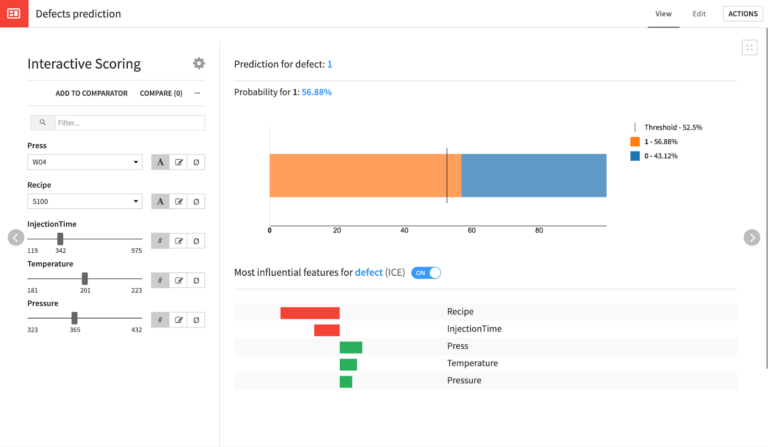Switch to the View tab
Image resolution: width=768 pixels, height=447 pixels.
pyautogui.click(x=663, y=14)
